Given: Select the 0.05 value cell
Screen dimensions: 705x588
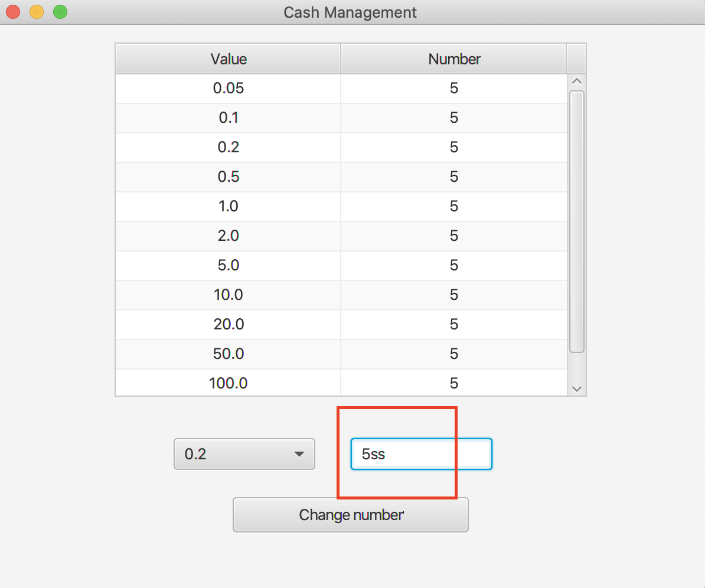Looking at the screenshot, I should tap(228, 88).
